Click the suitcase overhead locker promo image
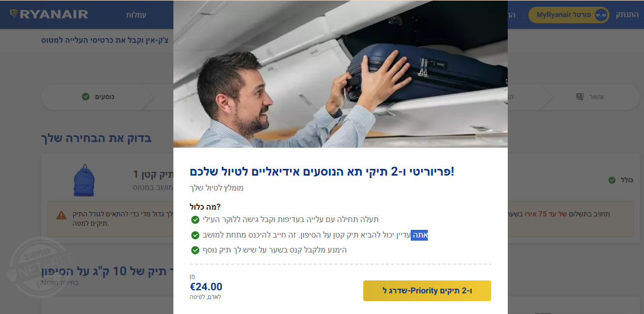Image resolution: width=644 pixels, height=314 pixels. 341,74
